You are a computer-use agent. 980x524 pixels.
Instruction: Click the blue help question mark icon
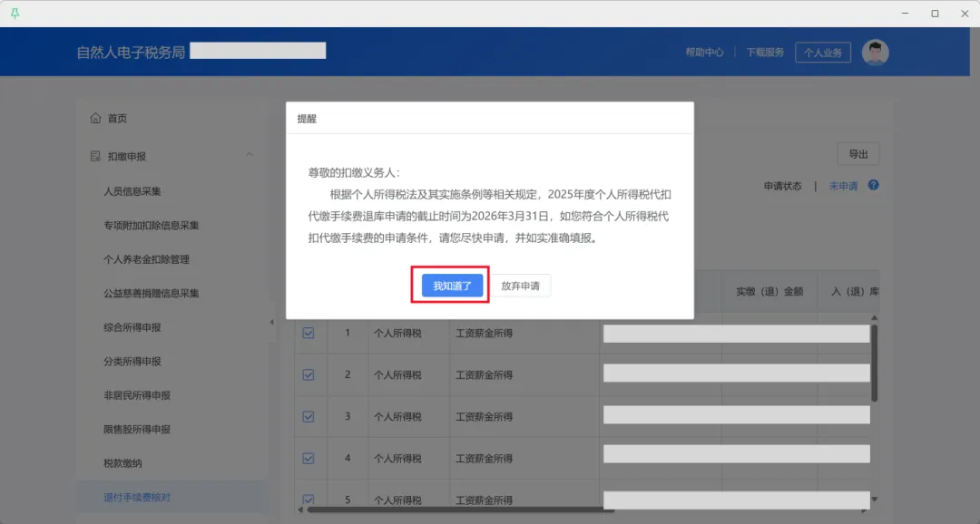pos(873,186)
